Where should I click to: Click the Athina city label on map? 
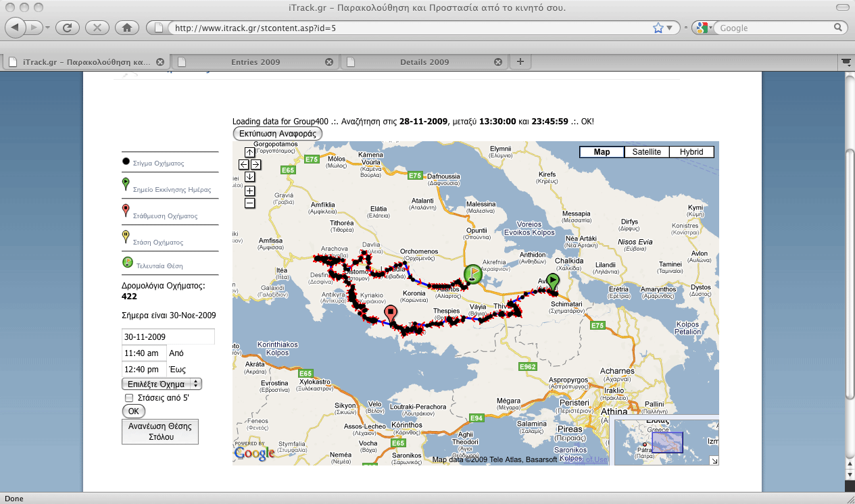point(614,411)
